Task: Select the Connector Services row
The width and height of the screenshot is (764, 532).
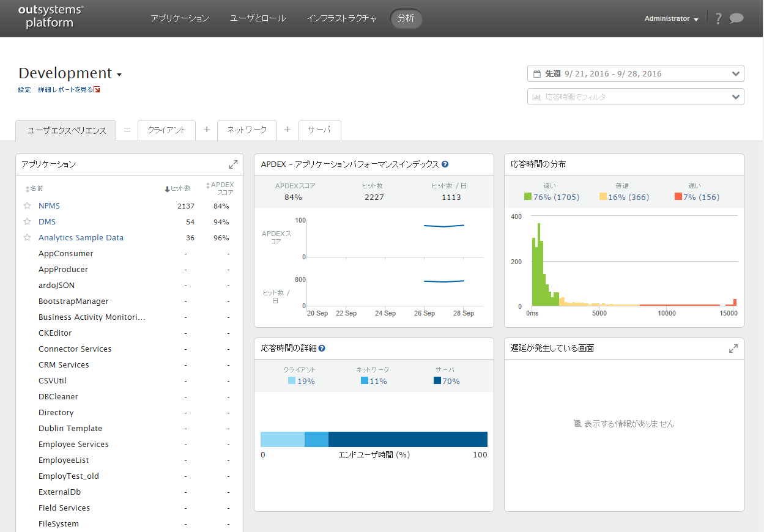Action: 130,349
